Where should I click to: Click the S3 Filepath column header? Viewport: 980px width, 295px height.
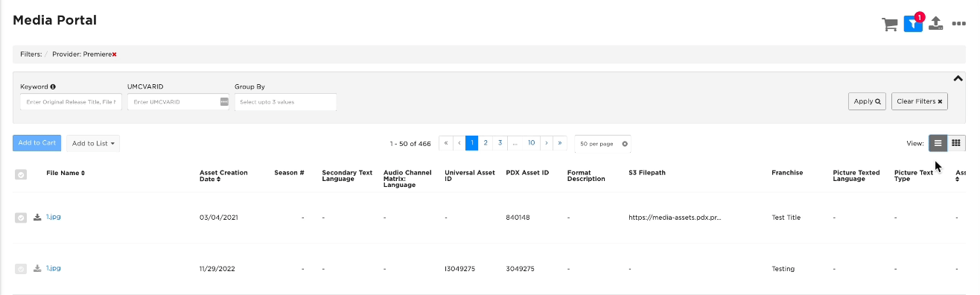click(646, 173)
